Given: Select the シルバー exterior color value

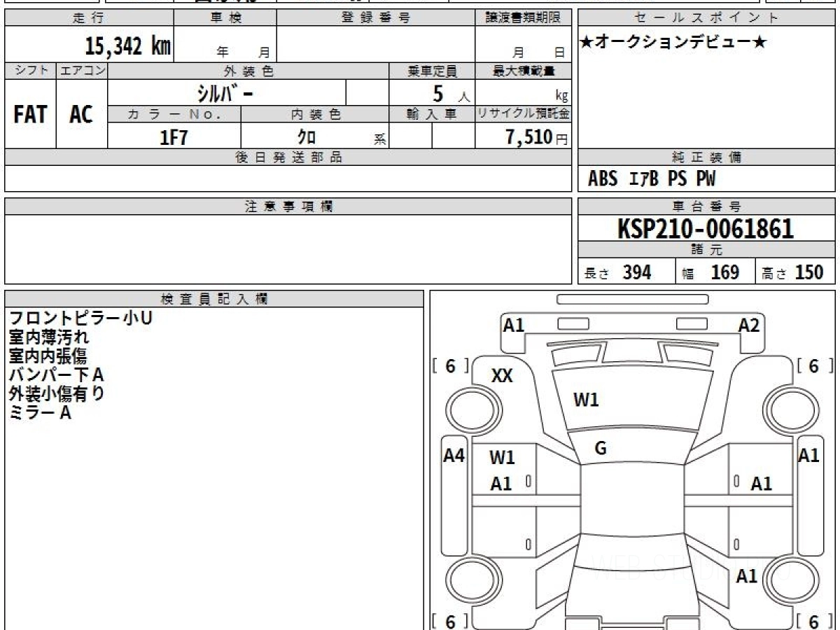Looking at the screenshot, I should click(x=224, y=93).
